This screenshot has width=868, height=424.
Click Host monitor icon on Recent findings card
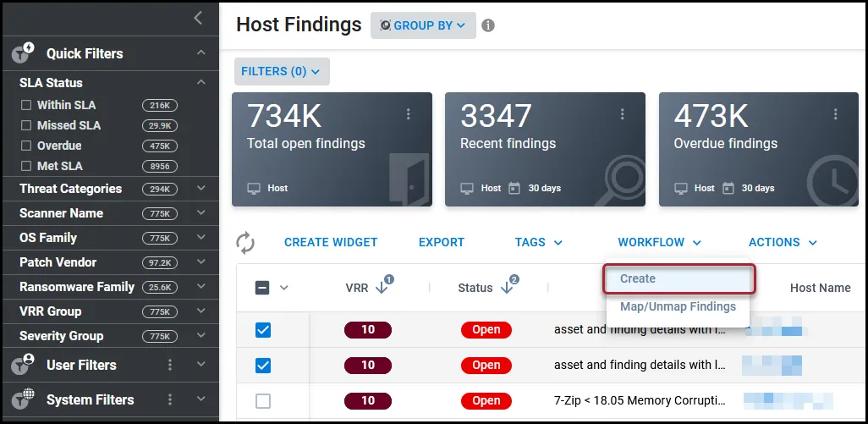[467, 188]
